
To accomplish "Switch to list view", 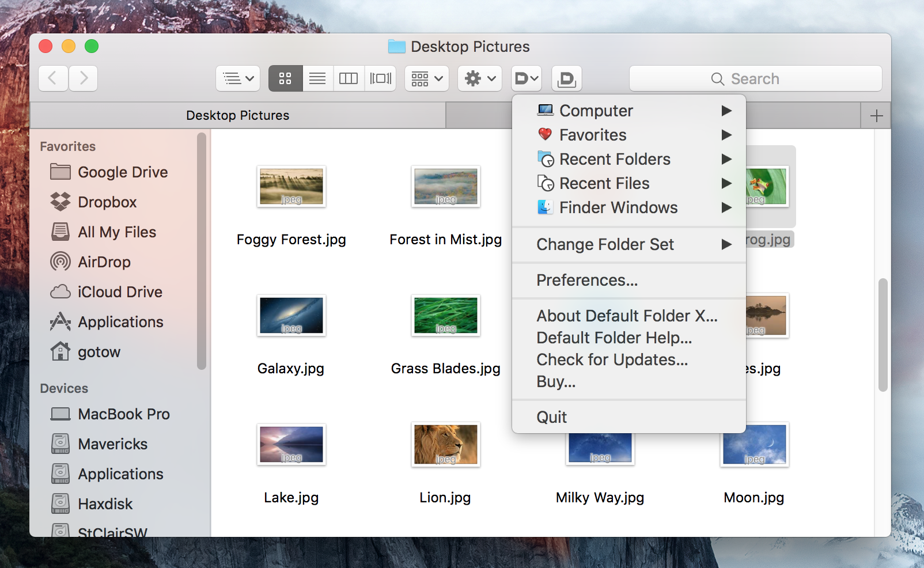I will tap(317, 78).
